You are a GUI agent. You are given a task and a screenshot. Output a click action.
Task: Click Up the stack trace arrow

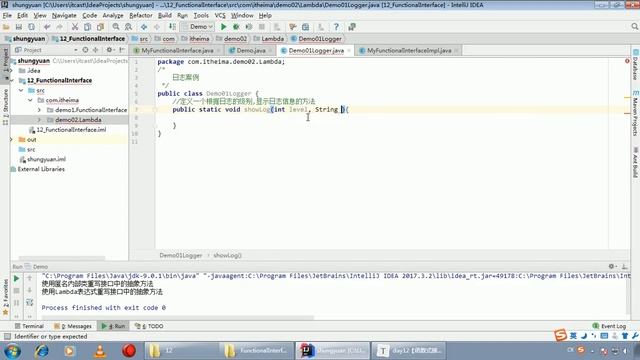[x=29, y=278]
